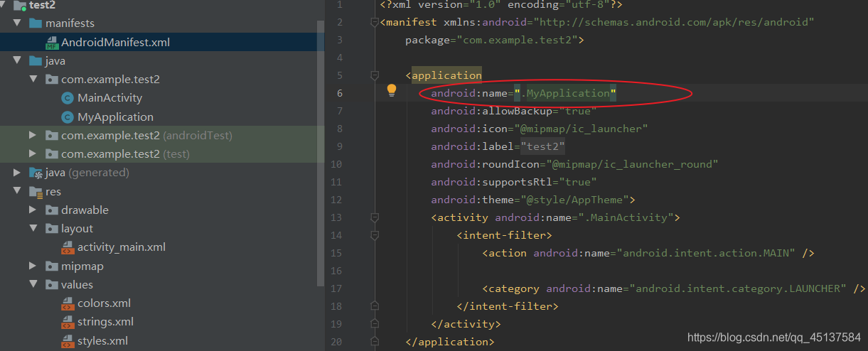This screenshot has width=868, height=351.
Task: Click the layout folder icon
Action: click(51, 229)
